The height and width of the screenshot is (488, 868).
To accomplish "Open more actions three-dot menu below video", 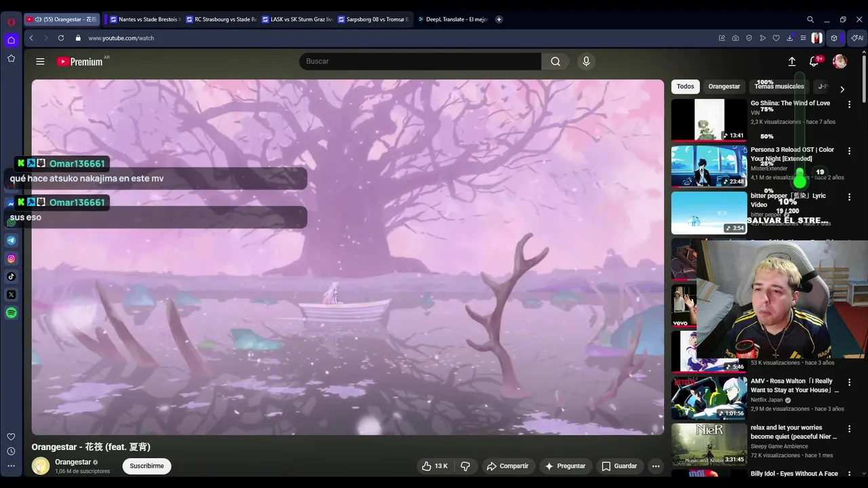I will (655, 466).
